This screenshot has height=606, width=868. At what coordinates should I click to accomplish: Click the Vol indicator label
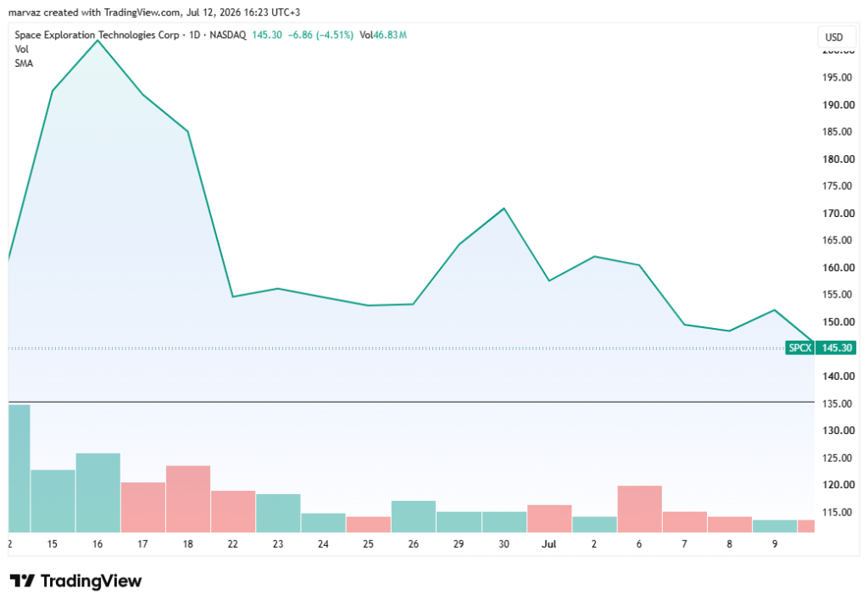point(21,49)
